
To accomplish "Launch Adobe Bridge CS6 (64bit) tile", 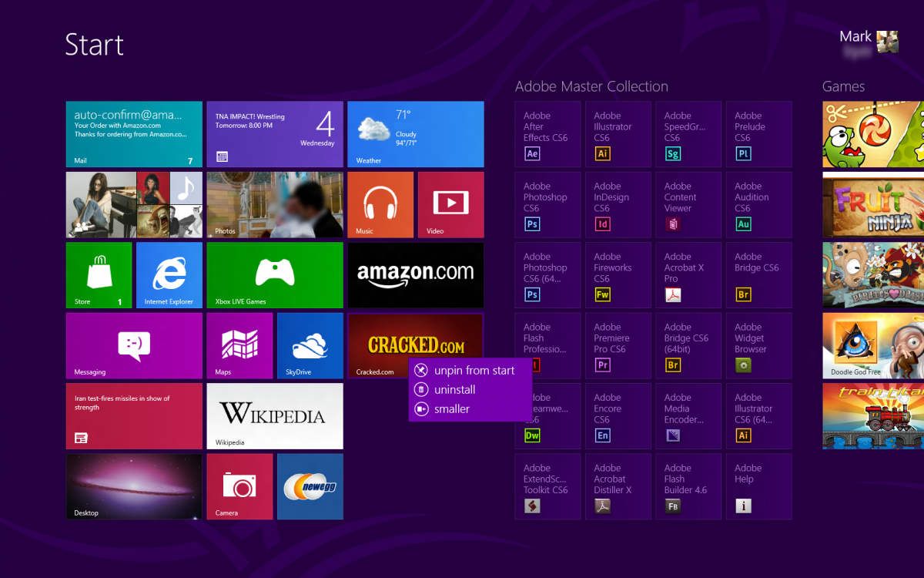I will [689, 346].
